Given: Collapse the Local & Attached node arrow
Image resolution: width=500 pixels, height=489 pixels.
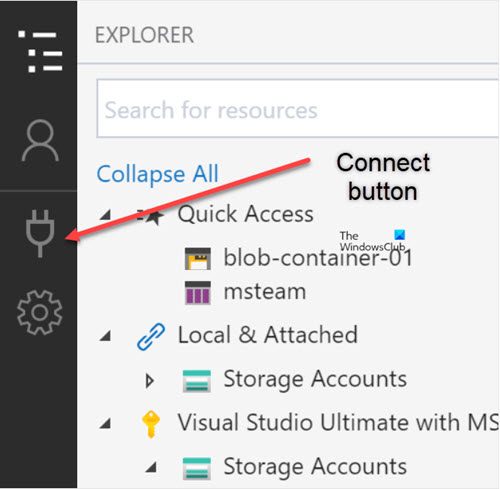Looking at the screenshot, I should tap(106, 336).
